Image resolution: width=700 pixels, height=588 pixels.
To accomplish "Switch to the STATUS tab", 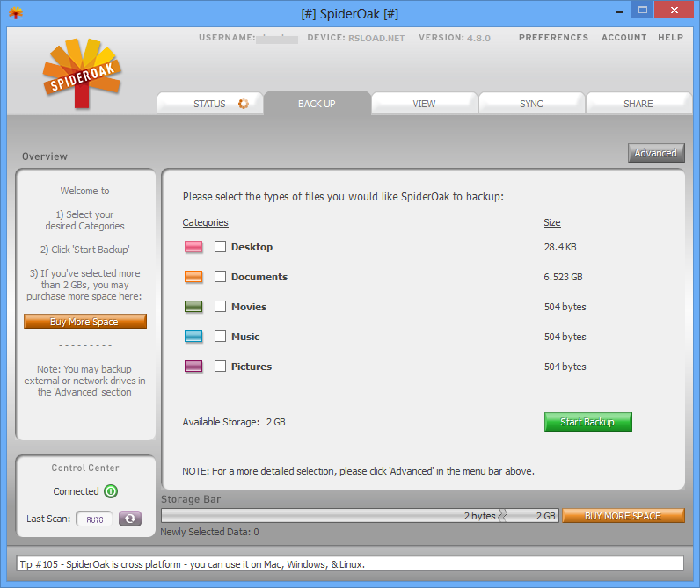I will (x=210, y=104).
